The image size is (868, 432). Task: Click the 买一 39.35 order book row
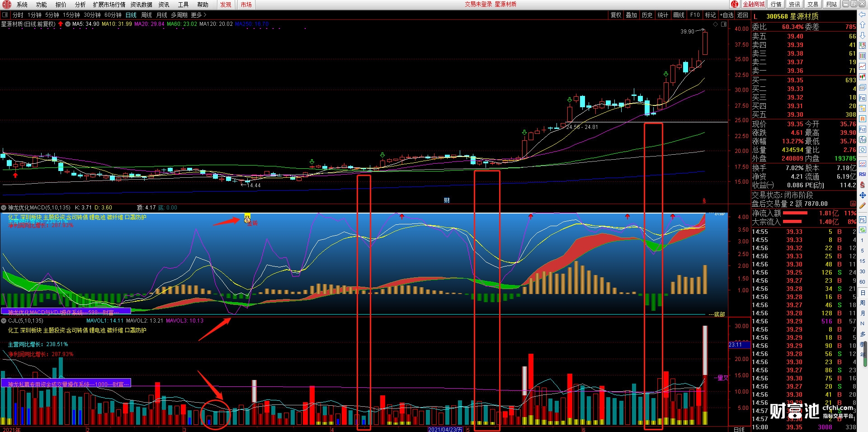[804, 80]
